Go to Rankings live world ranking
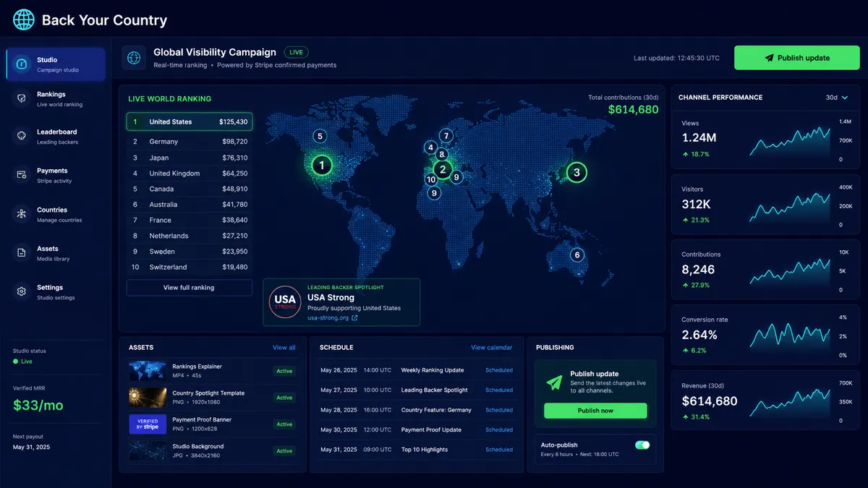Image resolution: width=868 pixels, height=488 pixels. click(x=56, y=99)
